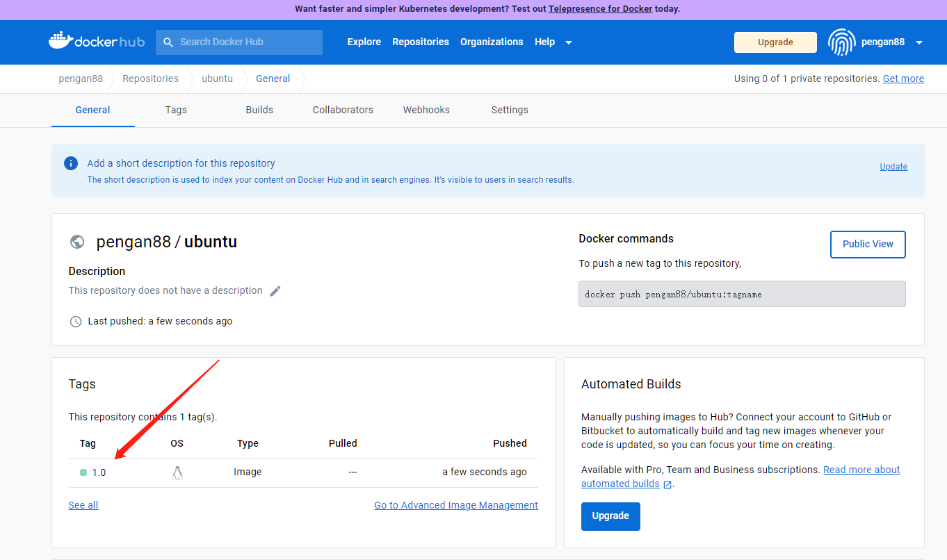This screenshot has width=947, height=560.
Task: Click the clock icon beside Last pushed
Action: click(76, 322)
